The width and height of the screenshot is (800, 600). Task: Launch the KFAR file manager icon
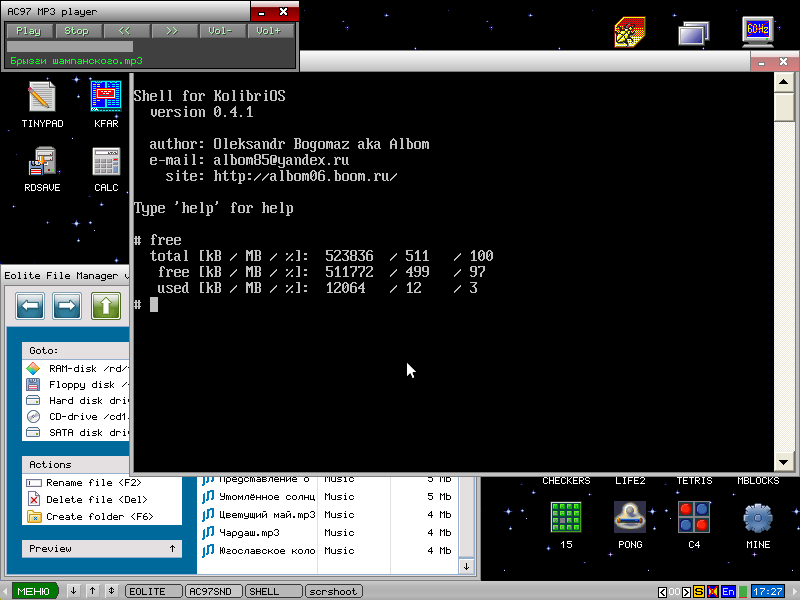click(106, 97)
